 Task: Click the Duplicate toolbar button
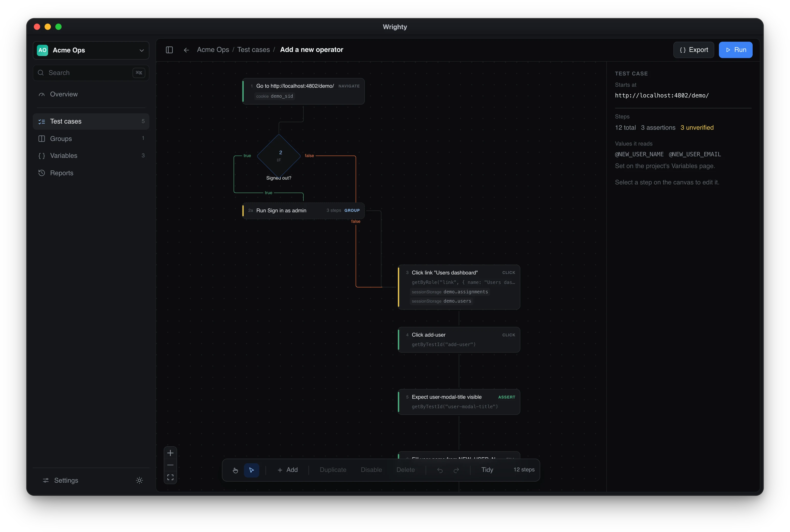coord(333,470)
